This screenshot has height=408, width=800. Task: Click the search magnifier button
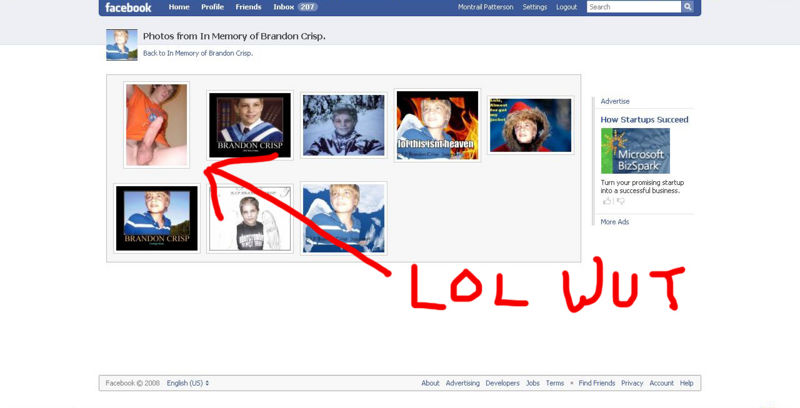[687, 7]
